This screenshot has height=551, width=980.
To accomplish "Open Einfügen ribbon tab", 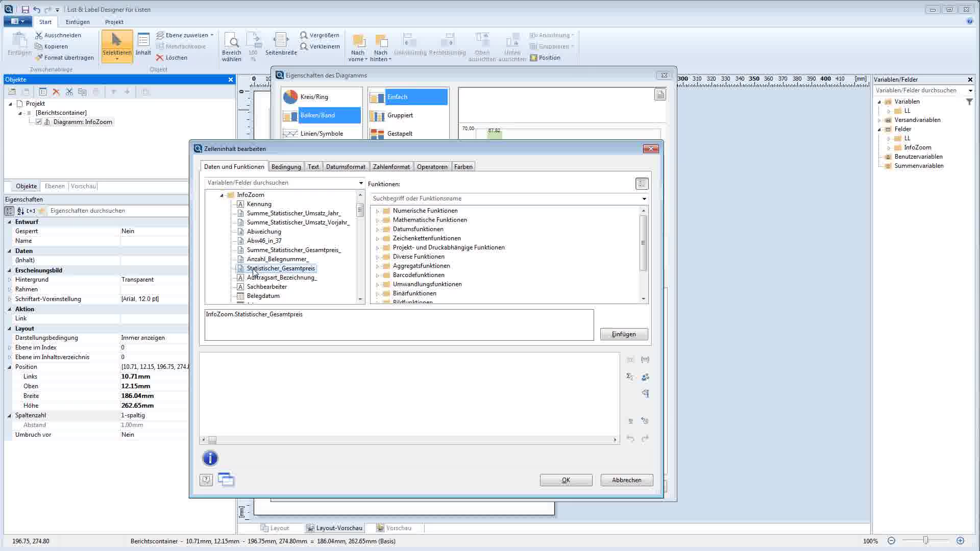I will pos(78,22).
